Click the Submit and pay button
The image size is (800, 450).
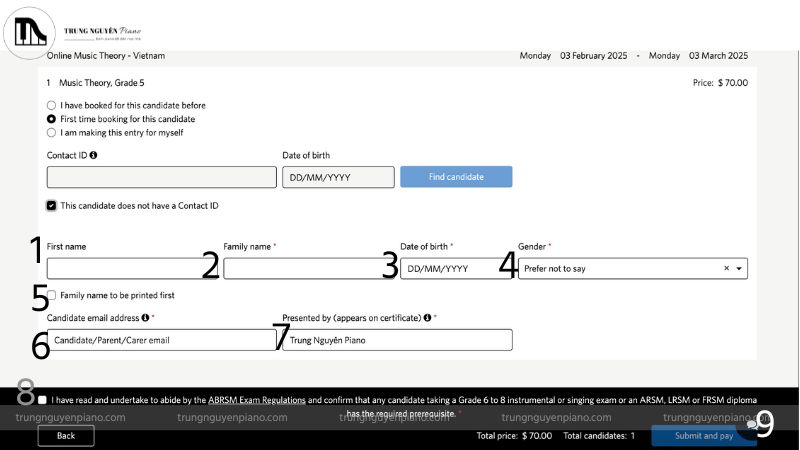(x=703, y=436)
